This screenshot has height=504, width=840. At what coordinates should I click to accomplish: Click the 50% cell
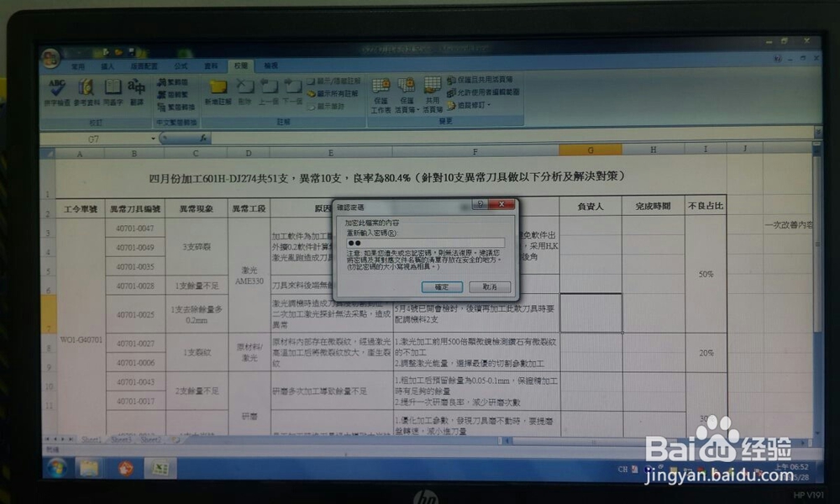[706, 274]
